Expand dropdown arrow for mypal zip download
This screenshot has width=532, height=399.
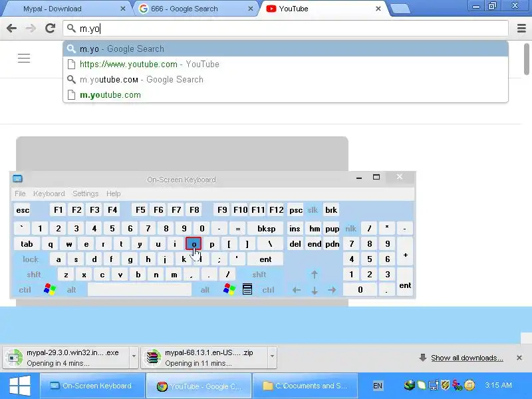(272, 356)
